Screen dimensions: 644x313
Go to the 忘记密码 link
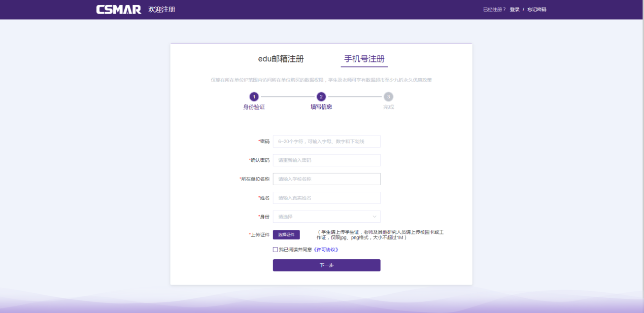pos(536,10)
